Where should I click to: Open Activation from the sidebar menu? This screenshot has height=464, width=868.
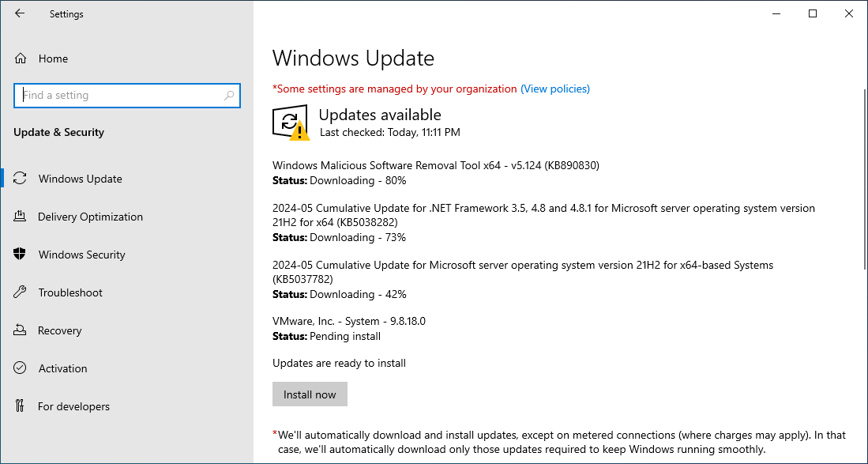(x=62, y=368)
